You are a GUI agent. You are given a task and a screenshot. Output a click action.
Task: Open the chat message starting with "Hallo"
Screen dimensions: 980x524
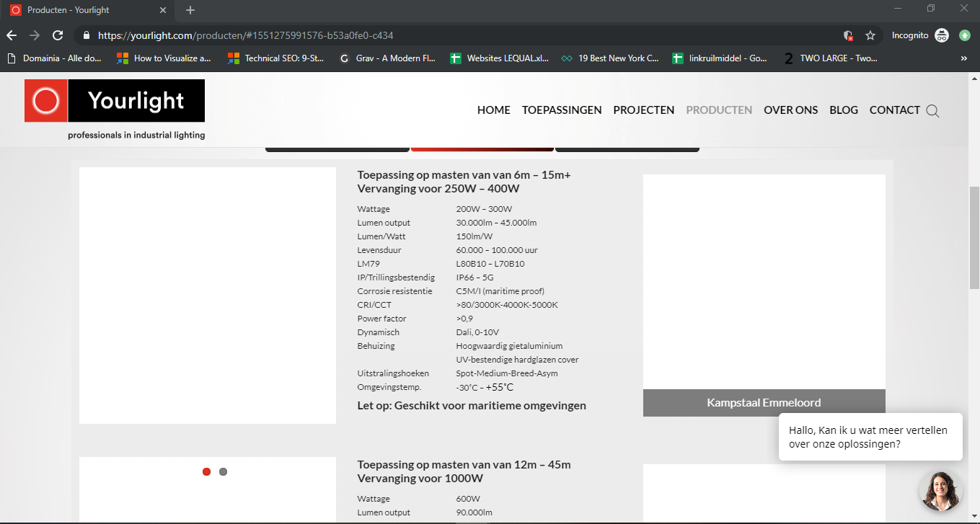[870, 437]
